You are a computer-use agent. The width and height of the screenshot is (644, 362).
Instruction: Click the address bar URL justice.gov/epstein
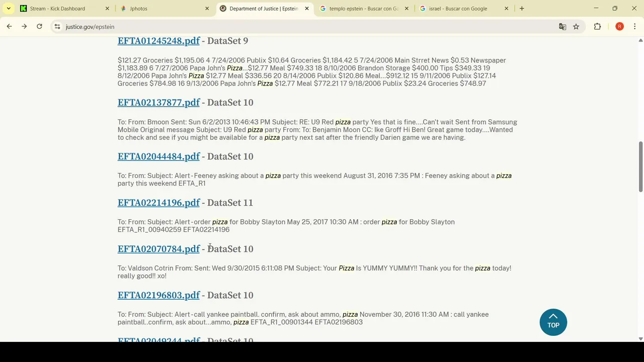tap(90, 27)
